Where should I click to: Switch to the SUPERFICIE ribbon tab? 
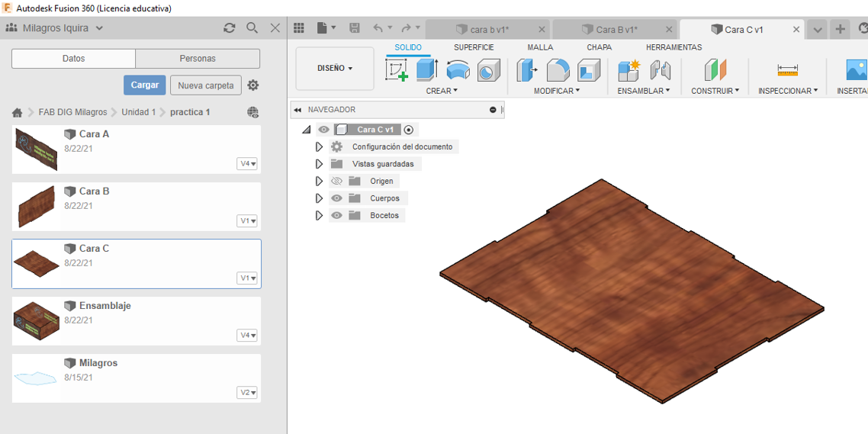474,47
